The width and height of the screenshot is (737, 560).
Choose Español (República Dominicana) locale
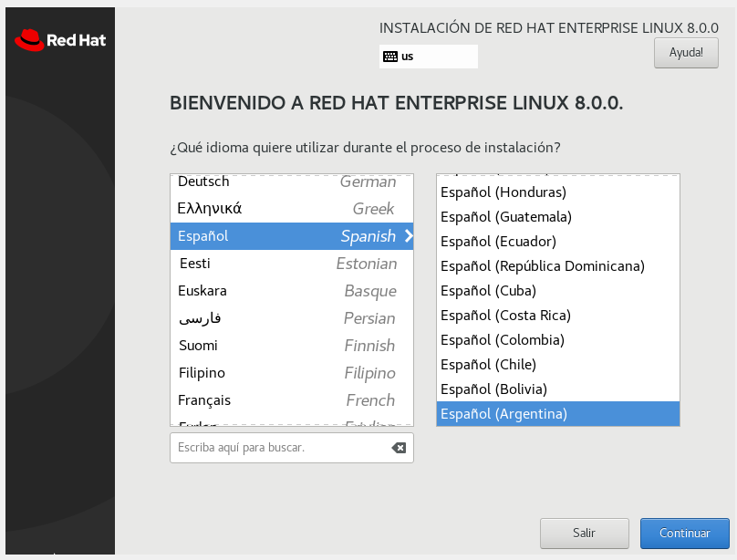(x=558, y=266)
